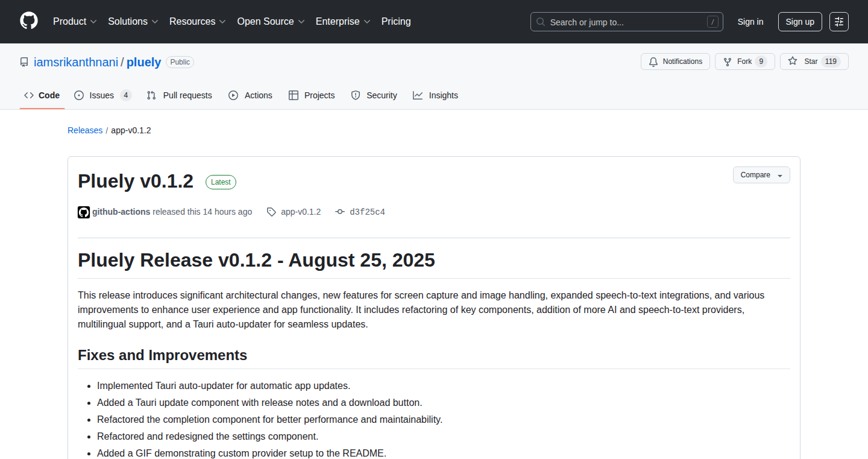Click the 14 hours ago timestamp
This screenshot has height=459, width=868.
click(x=227, y=212)
